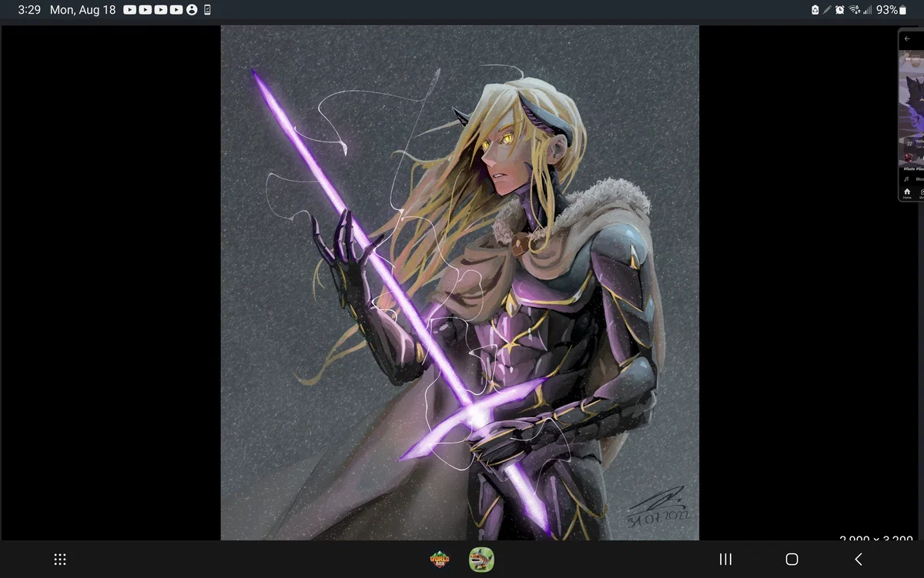This screenshot has height=578, width=924.
Task: Tap the Home tab icon in preview window
Action: click(907, 192)
